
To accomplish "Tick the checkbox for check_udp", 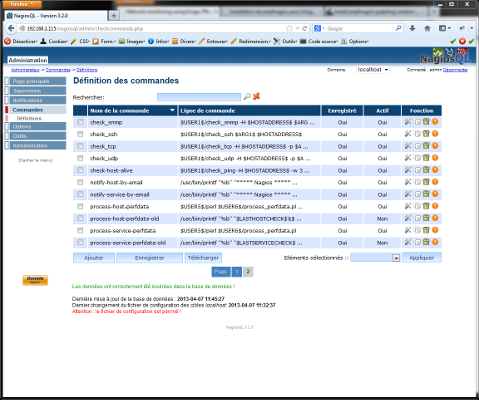I will [80, 158].
